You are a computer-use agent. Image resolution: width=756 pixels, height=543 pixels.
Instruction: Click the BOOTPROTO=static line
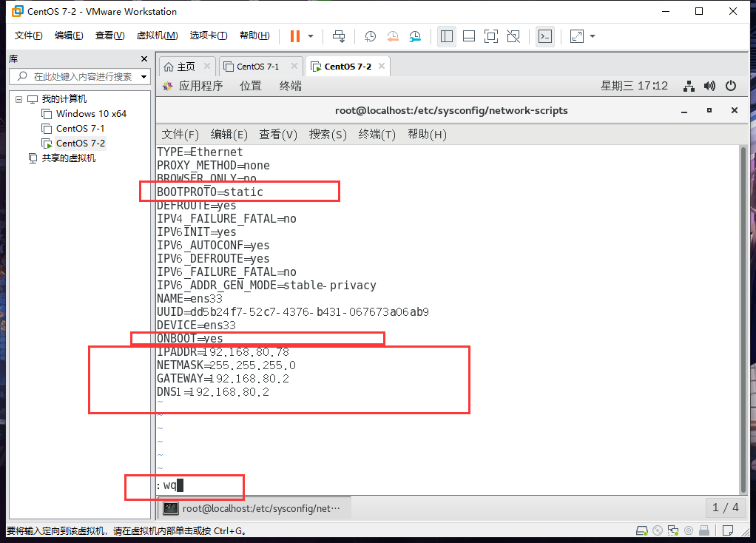coord(210,192)
